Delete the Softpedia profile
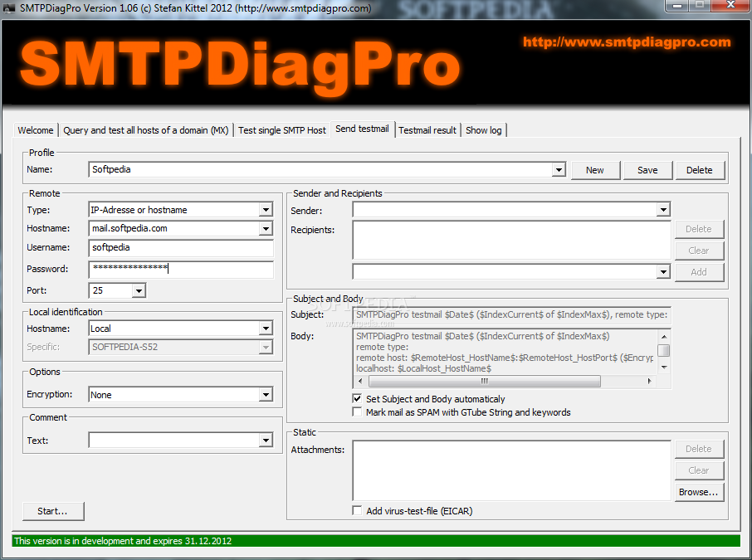The height and width of the screenshot is (560, 752). (699, 170)
